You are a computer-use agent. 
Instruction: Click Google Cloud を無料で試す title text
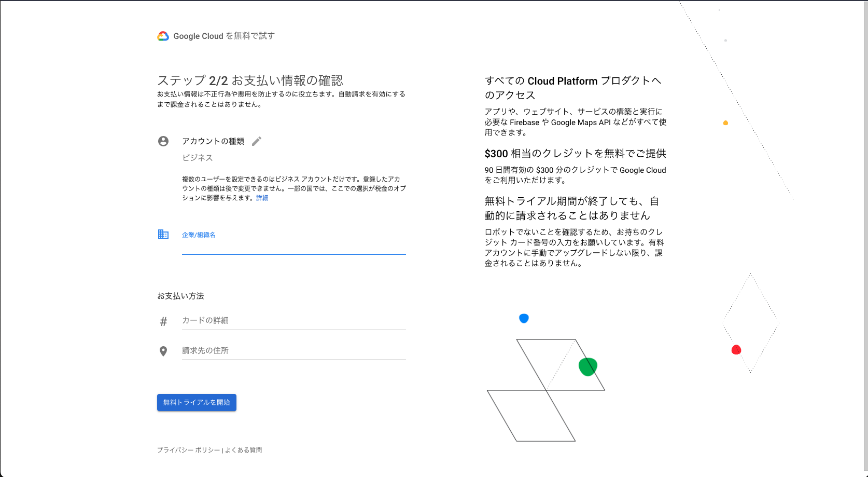point(224,36)
